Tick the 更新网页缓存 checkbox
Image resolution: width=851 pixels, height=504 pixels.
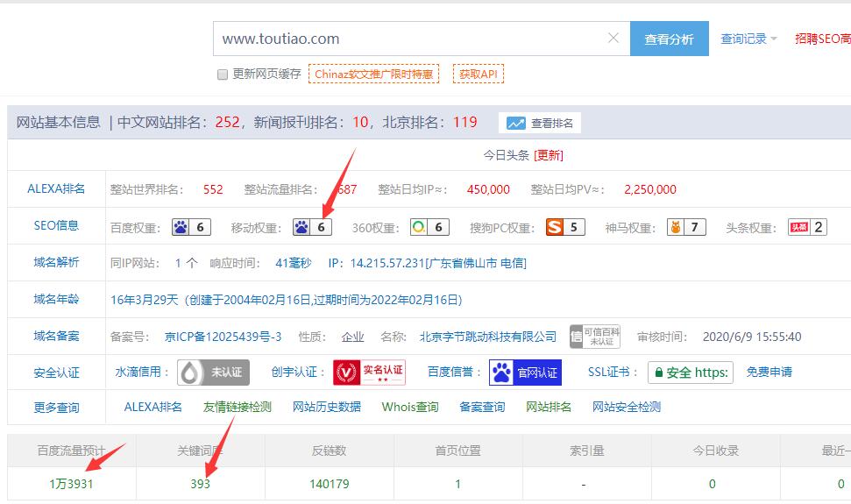(x=223, y=75)
